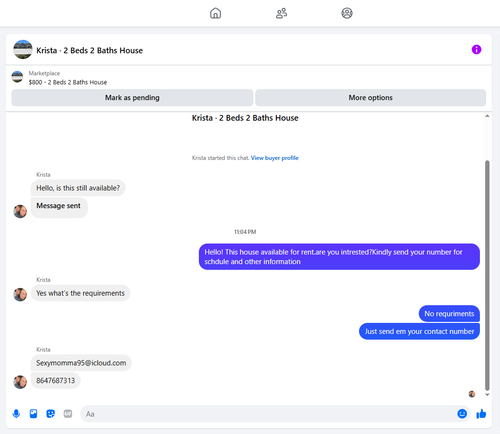Click Krista's avatar beside the phone number
This screenshot has height=434, width=500.
click(20, 382)
